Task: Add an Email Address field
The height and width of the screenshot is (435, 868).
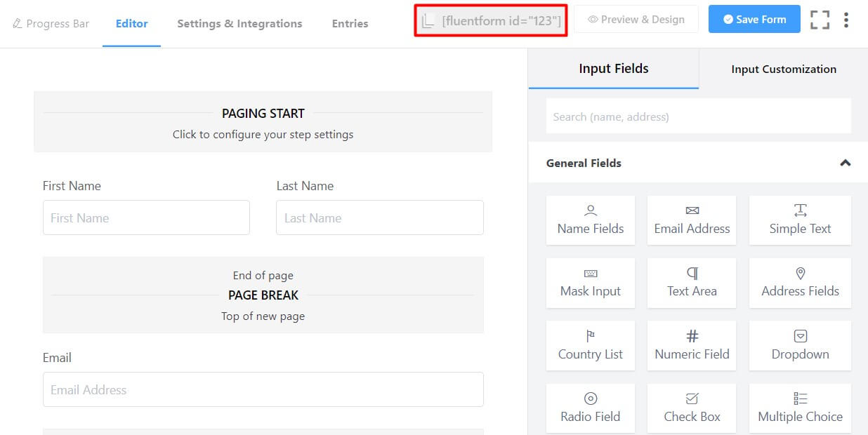Action: click(x=691, y=220)
